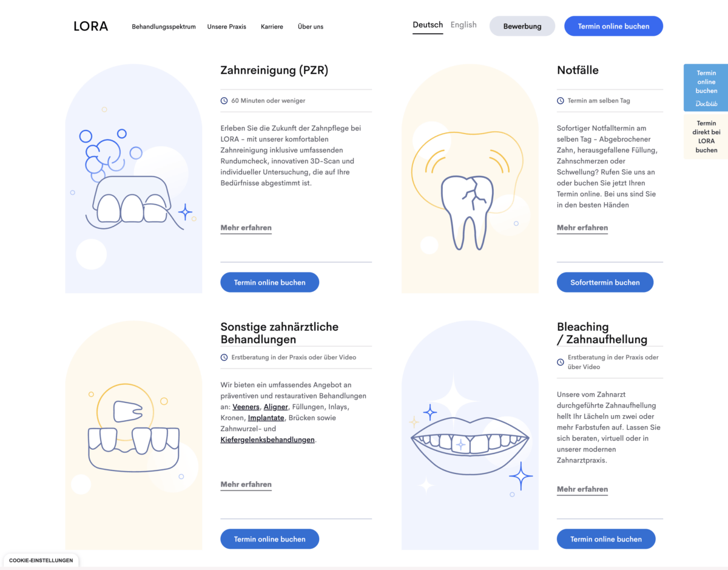Click the sparkling smile illustration for Bleaching

(470, 435)
